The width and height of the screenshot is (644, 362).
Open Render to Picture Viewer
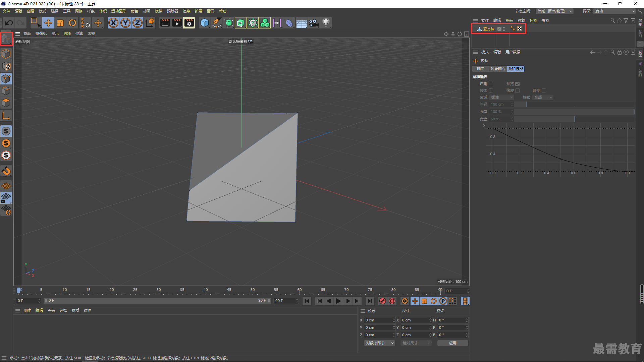[177, 23]
